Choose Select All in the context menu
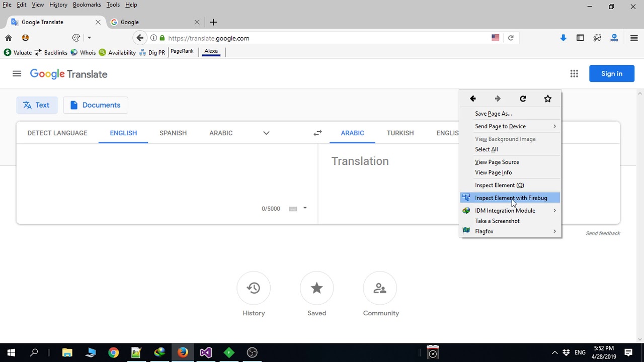 pos(511,149)
